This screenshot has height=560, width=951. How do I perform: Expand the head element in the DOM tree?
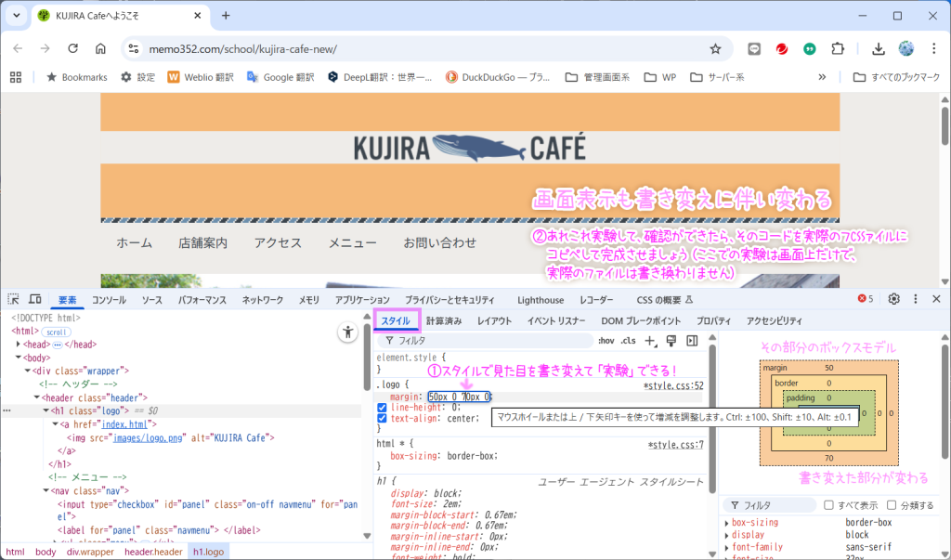point(20,344)
